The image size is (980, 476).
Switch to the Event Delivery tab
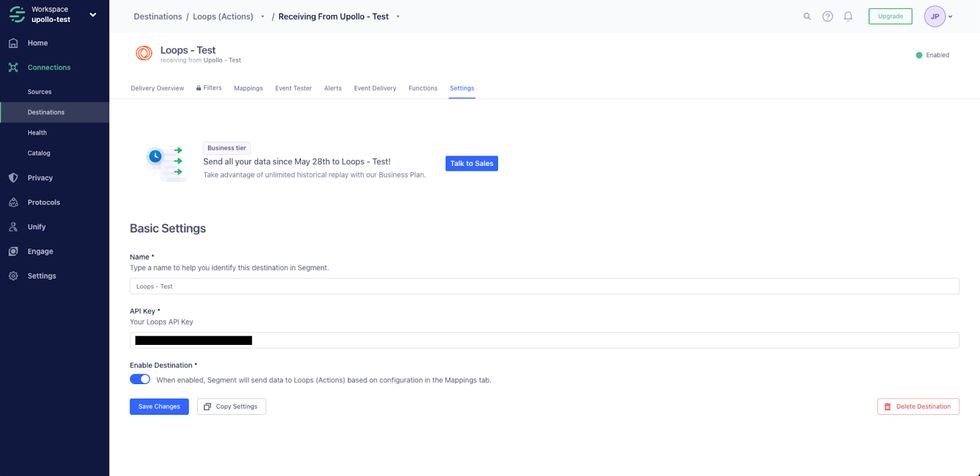point(375,88)
